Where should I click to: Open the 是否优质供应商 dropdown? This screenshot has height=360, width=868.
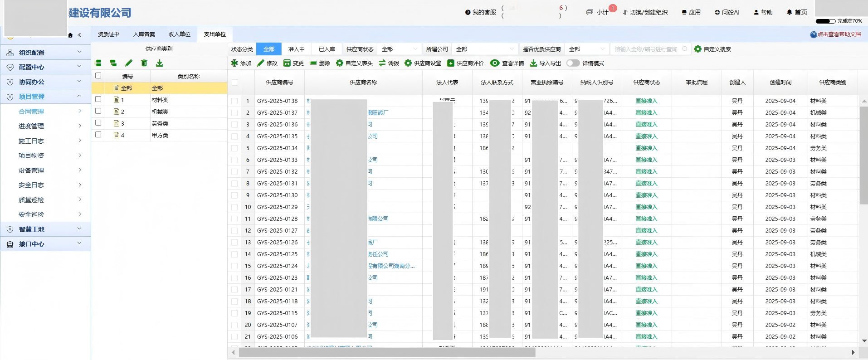[588, 49]
